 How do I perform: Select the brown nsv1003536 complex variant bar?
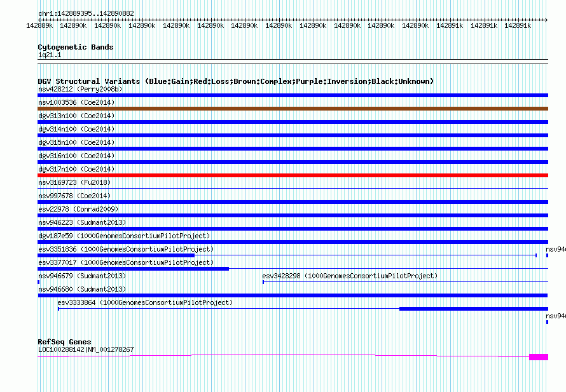[x=293, y=109]
